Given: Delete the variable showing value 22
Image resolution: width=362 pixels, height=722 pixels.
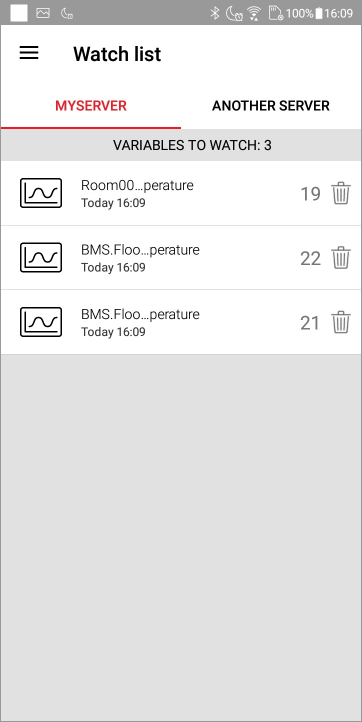Looking at the screenshot, I should [341, 258].
